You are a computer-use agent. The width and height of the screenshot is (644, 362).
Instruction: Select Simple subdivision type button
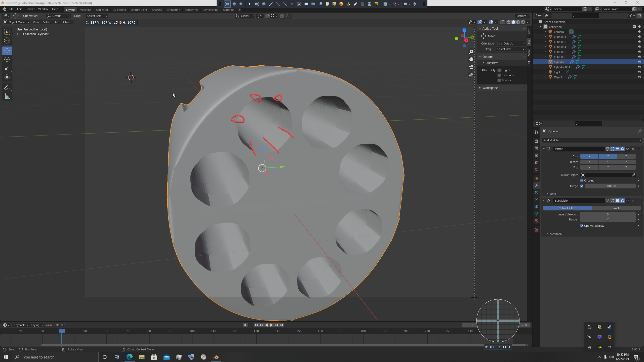616,208
